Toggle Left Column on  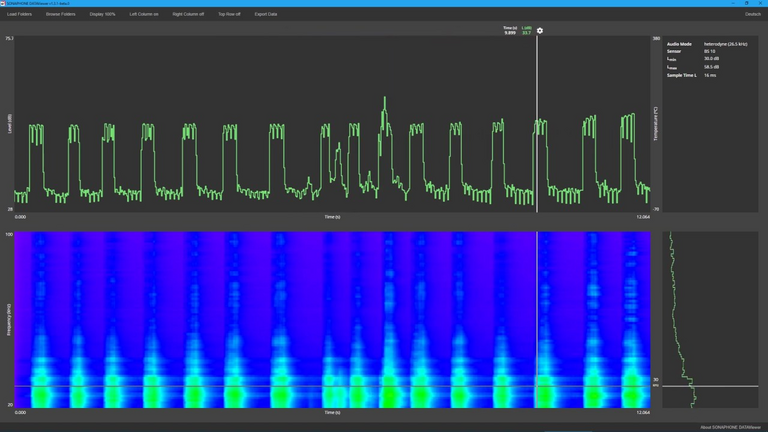144,14
